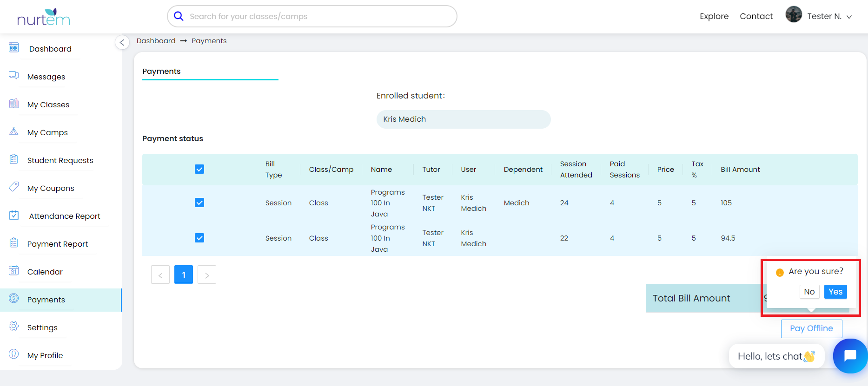This screenshot has height=386, width=868.
Task: Uncheck the row with bill amount 105
Action: (199, 203)
